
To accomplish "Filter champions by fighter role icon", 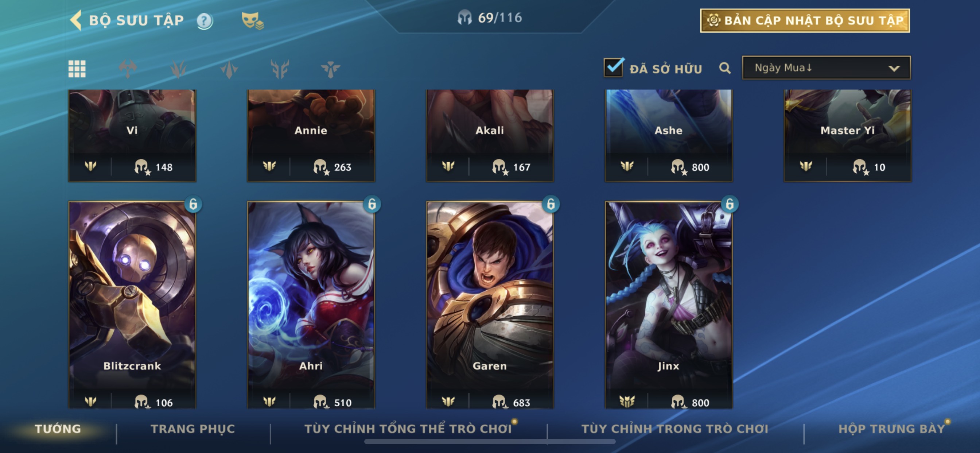I will click(x=128, y=69).
